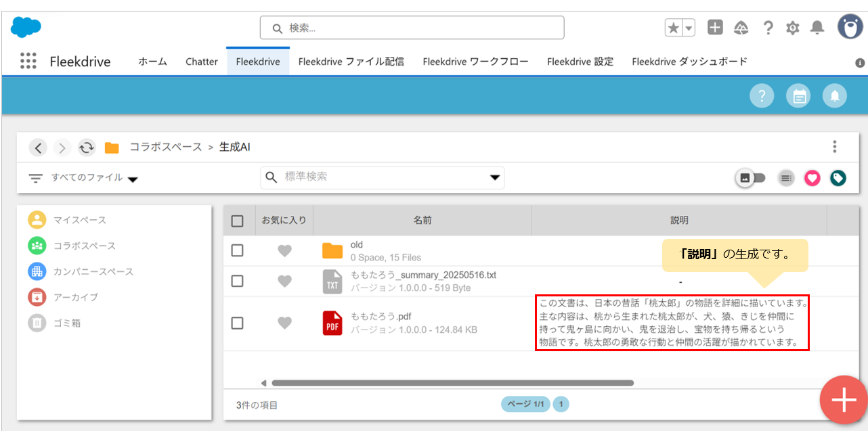Open the vertical three-dot folder menu
The image size is (868, 431).
[835, 147]
